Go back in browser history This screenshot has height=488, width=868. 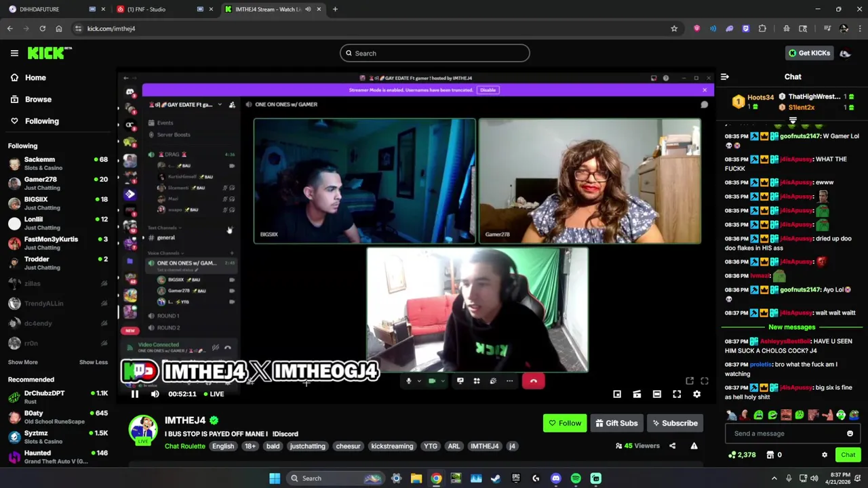pyautogui.click(x=10, y=28)
